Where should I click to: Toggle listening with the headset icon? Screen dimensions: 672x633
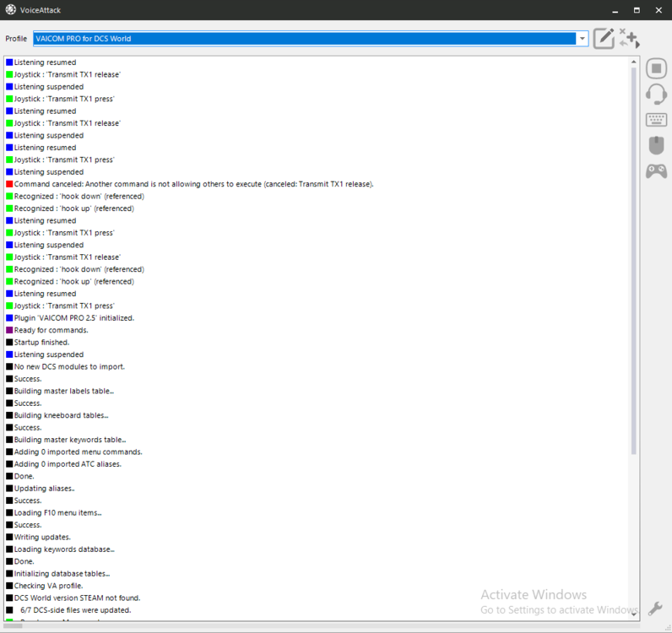point(656,94)
